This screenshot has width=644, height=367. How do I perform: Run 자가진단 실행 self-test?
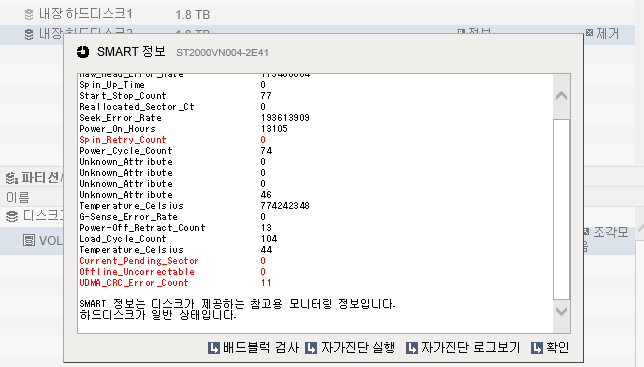pyautogui.click(x=350, y=348)
